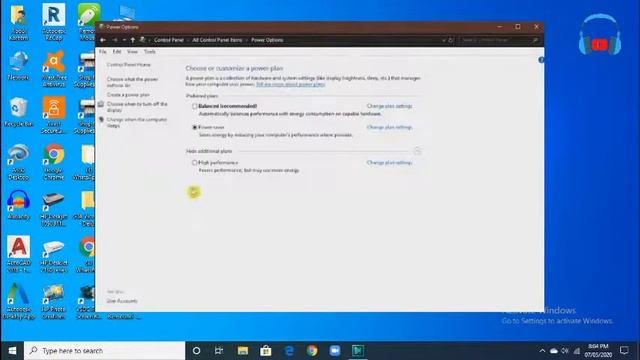The image size is (640, 360).
Task: Open Zoom from the taskbar
Action: (x=335, y=351)
